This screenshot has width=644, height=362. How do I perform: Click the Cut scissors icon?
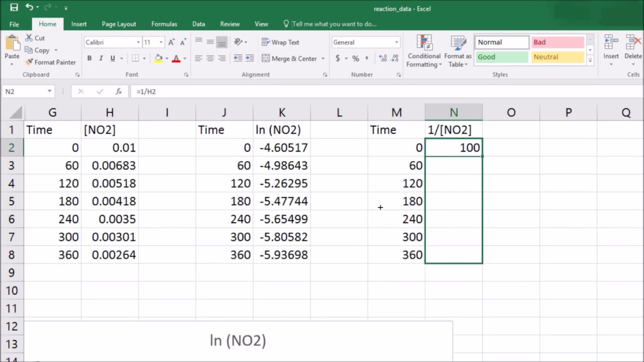(29, 38)
